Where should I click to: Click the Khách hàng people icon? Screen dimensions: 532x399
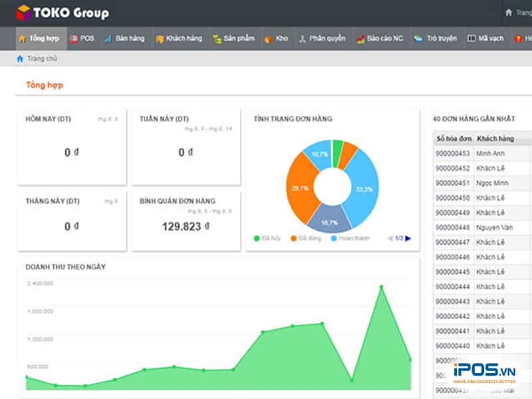[160, 39]
